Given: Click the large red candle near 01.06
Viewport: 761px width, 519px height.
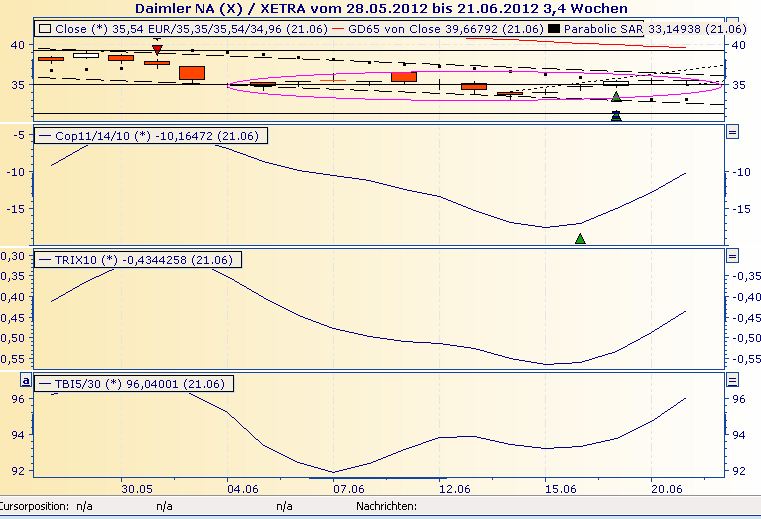Looking at the screenshot, I should [192, 73].
